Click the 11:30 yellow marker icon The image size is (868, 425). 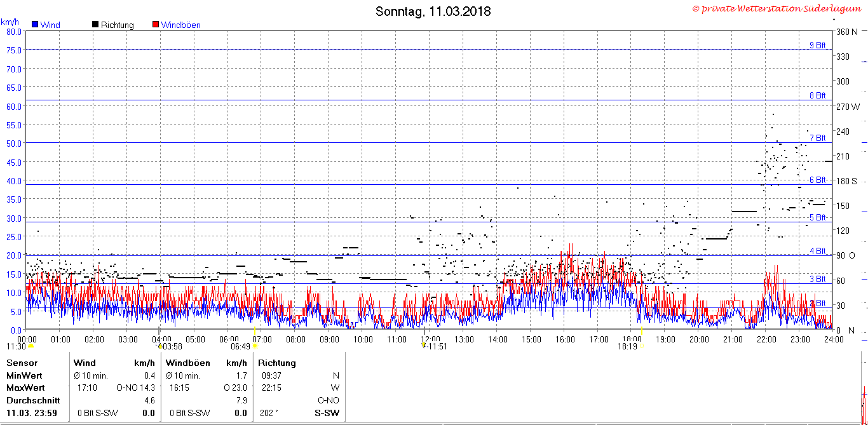tap(31, 347)
